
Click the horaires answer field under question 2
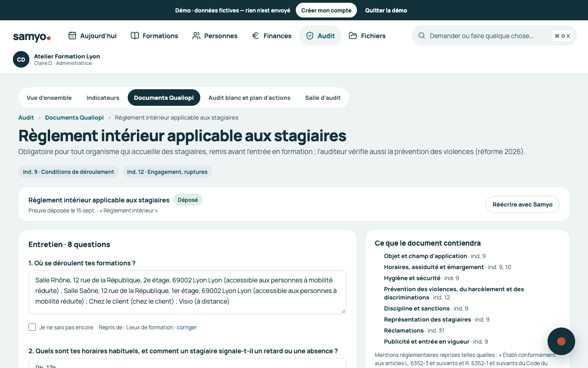pos(187,363)
